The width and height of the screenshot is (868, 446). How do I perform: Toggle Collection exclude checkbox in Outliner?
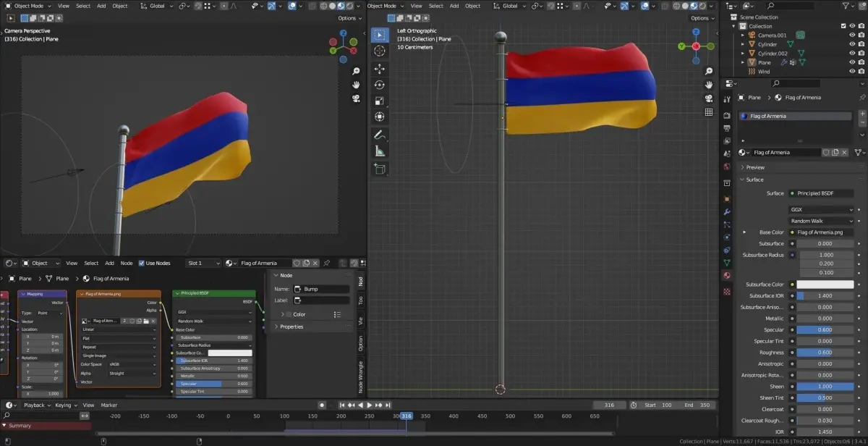pos(843,26)
